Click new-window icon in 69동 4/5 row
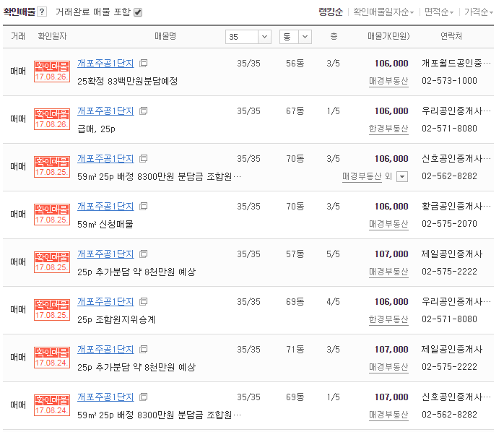Screen dimensions: 504x432 point(144,301)
